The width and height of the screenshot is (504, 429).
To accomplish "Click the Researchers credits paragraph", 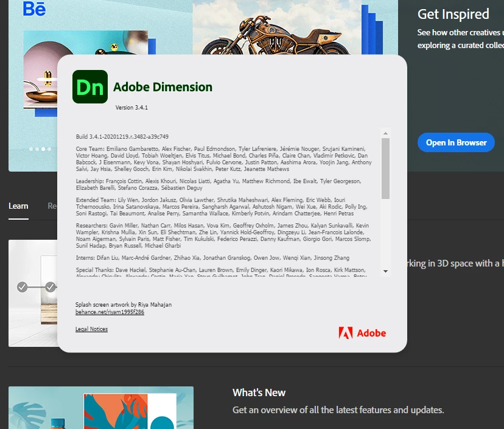I will click(224, 235).
